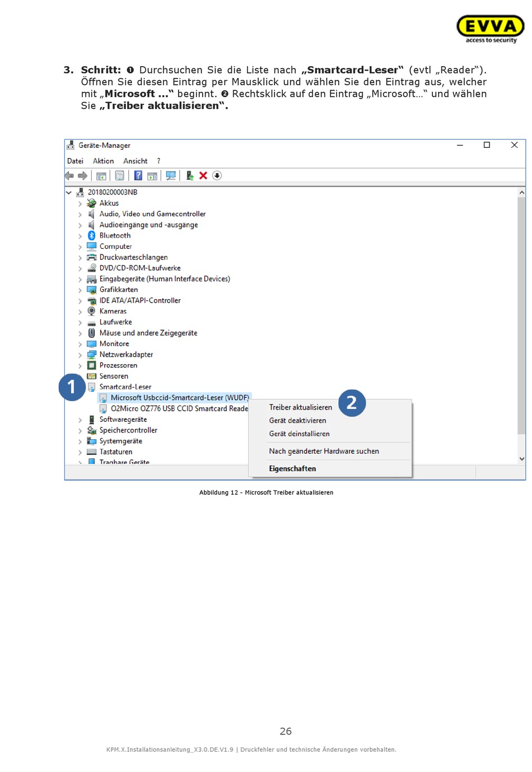Choose Gerät deaktivieren from the context menu

point(298,421)
